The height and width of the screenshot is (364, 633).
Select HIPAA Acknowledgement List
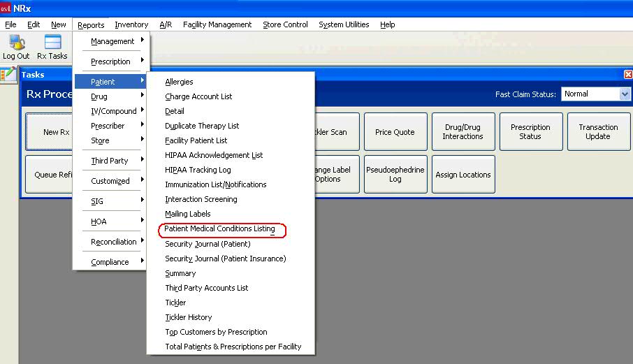coord(231,155)
